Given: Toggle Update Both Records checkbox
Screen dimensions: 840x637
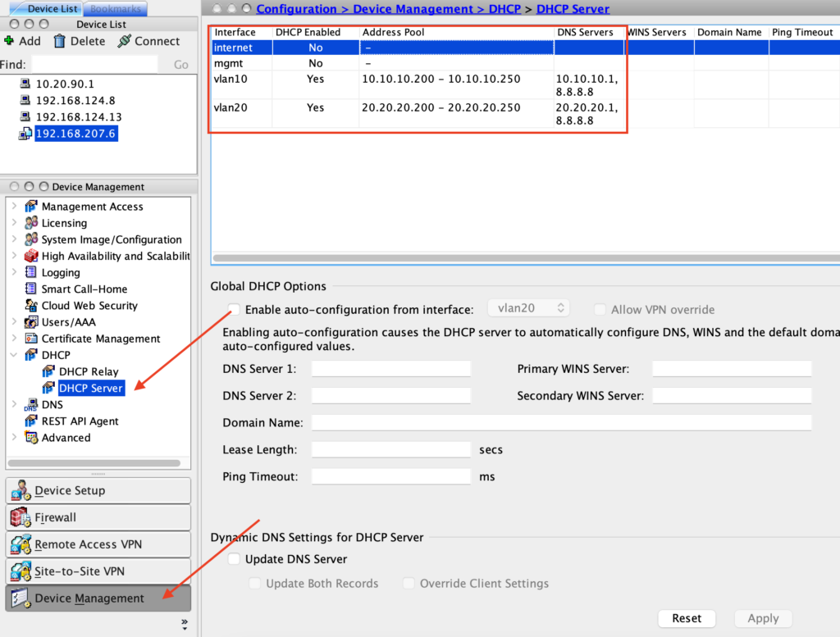Looking at the screenshot, I should coord(255,584).
